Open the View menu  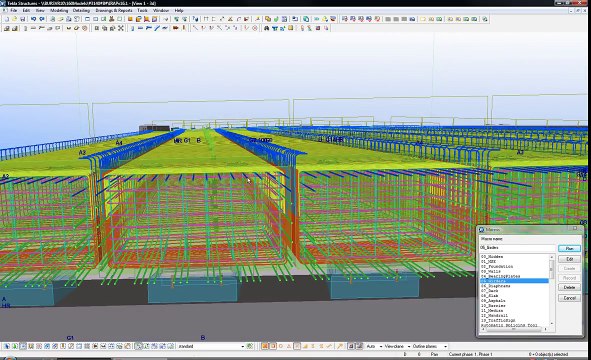coord(40,11)
